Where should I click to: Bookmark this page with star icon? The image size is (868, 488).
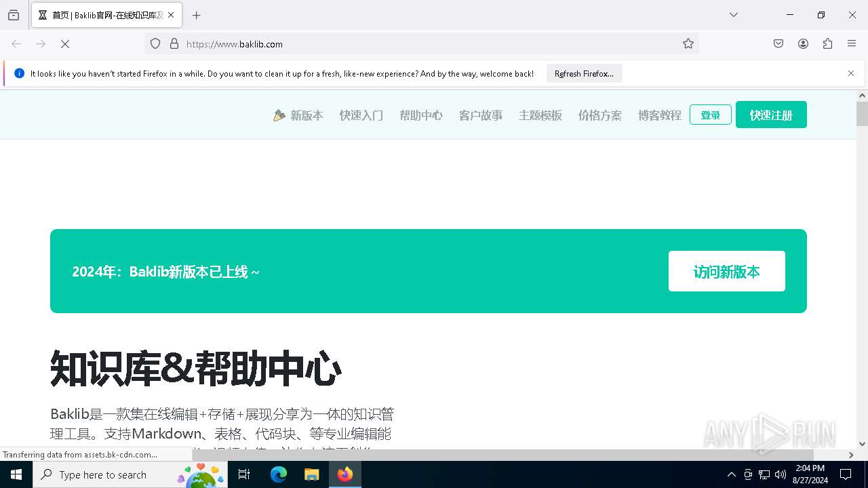pyautogui.click(x=688, y=44)
